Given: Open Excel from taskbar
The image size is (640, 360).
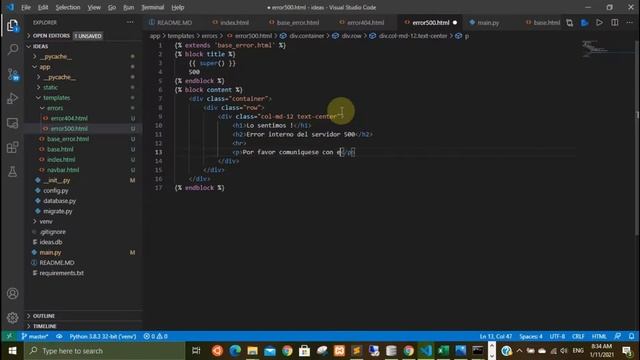Looking at the screenshot, I should click(x=443, y=351).
